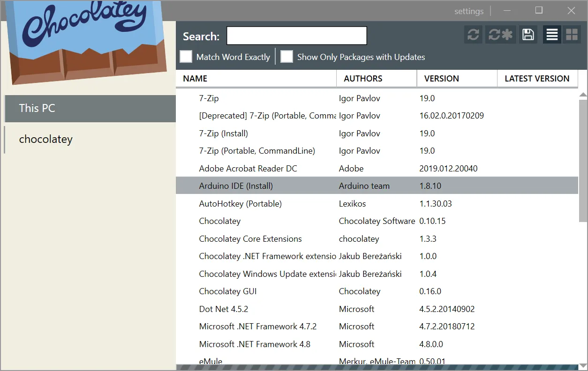
Task: Select the 7-Zip package row
Action: pyautogui.click(x=377, y=98)
